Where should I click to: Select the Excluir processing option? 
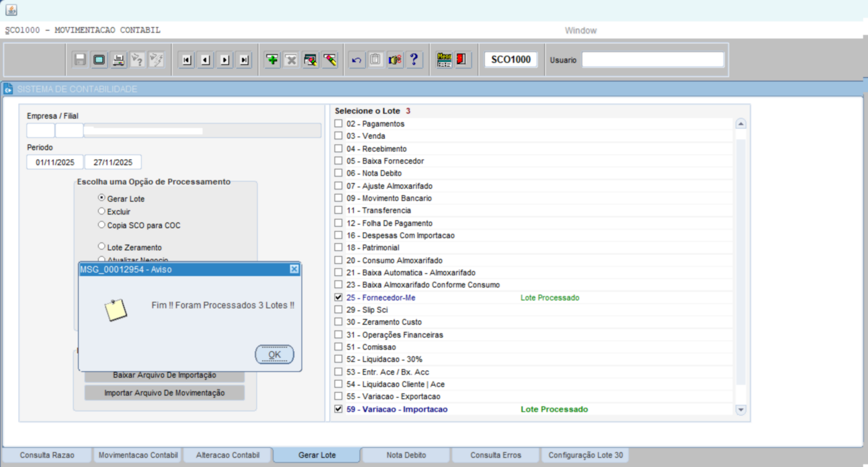click(x=101, y=211)
